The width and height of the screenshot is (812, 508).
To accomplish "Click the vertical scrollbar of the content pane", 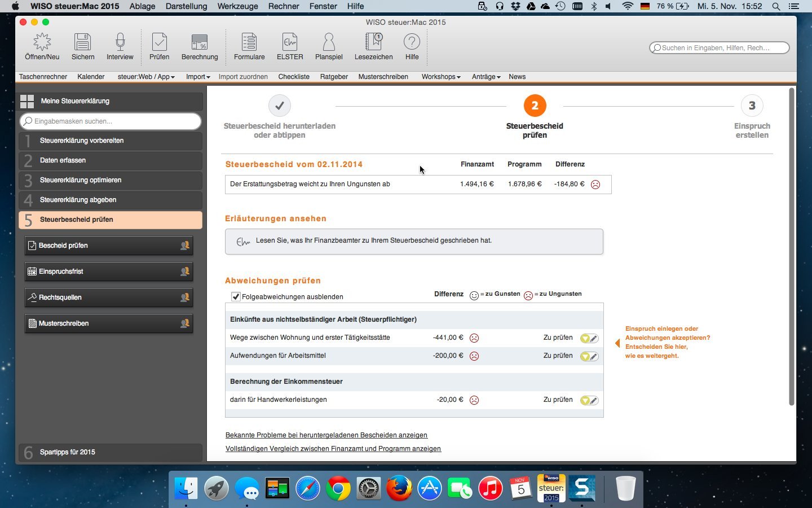I will click(791, 246).
